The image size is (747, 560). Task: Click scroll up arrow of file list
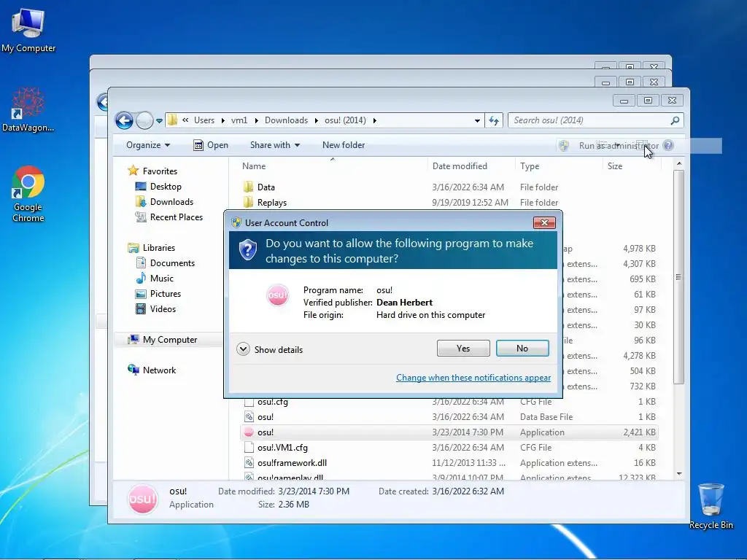tap(679, 164)
